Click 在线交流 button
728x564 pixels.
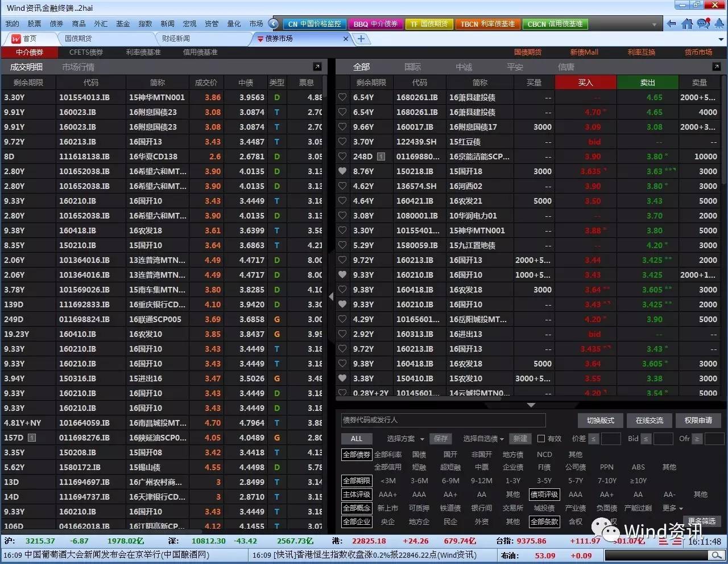pos(650,421)
